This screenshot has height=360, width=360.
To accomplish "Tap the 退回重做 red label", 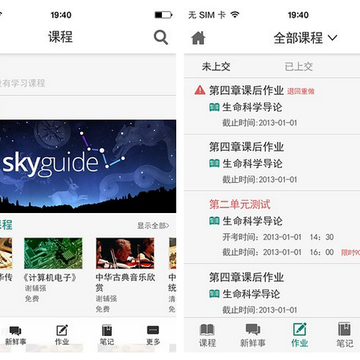I will click(x=301, y=91).
